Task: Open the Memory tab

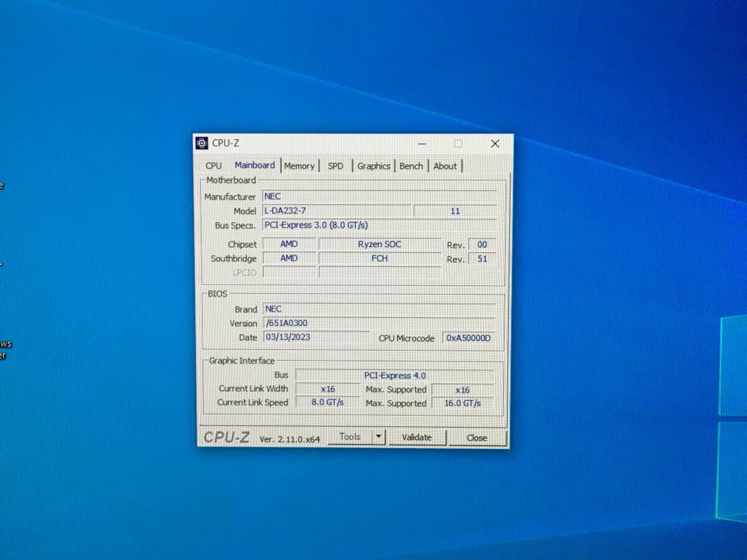Action: [x=299, y=166]
